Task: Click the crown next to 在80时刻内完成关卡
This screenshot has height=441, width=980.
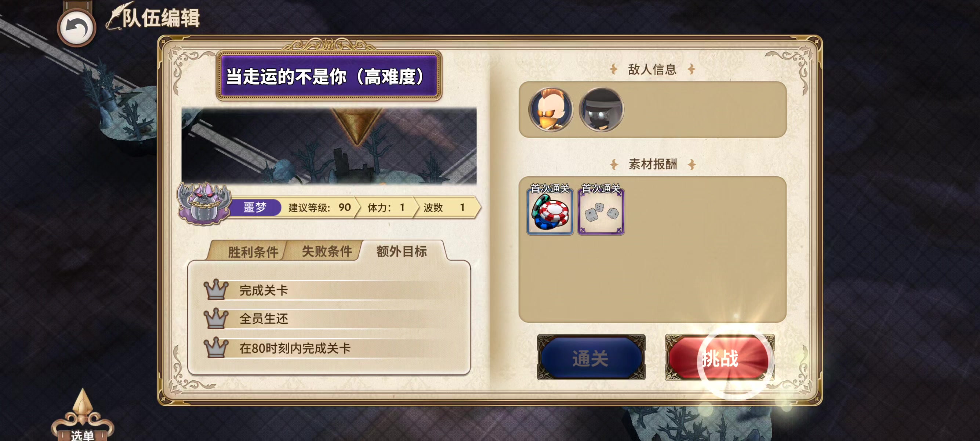Action: click(x=216, y=348)
